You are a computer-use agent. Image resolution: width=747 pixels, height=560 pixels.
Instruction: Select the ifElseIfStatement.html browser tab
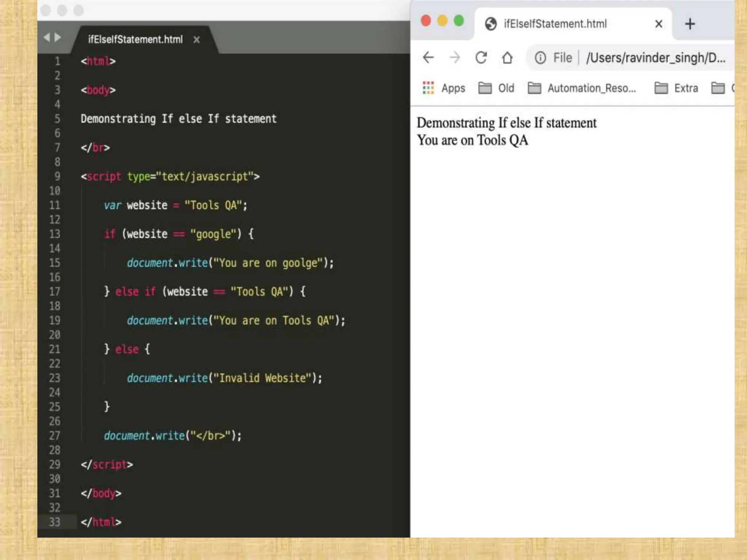pyautogui.click(x=555, y=24)
